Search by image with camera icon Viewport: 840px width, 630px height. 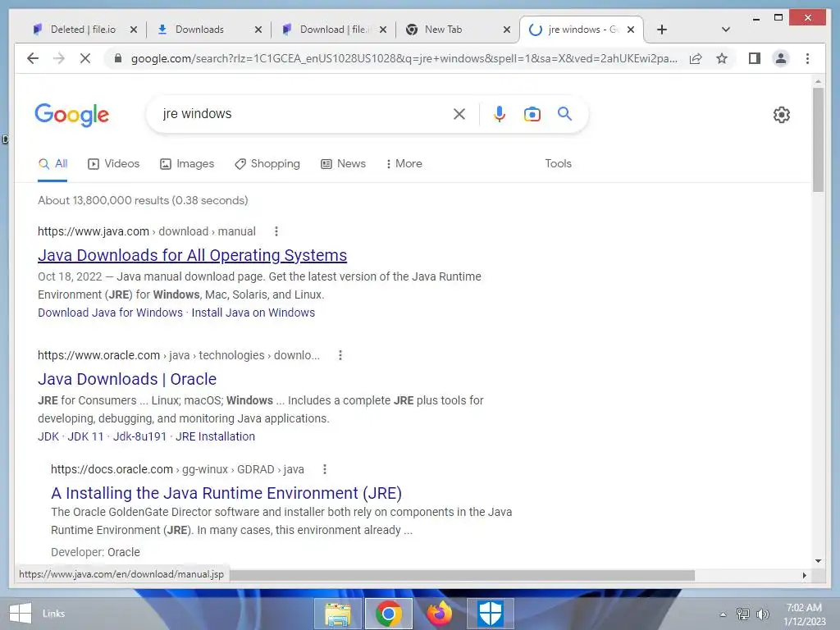pyautogui.click(x=532, y=113)
